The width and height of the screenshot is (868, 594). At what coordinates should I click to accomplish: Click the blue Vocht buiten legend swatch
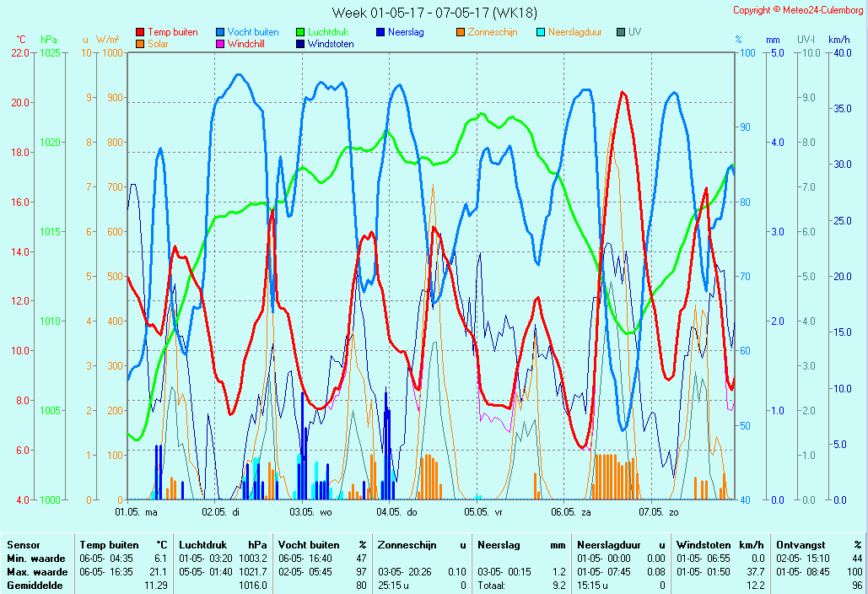point(220,32)
